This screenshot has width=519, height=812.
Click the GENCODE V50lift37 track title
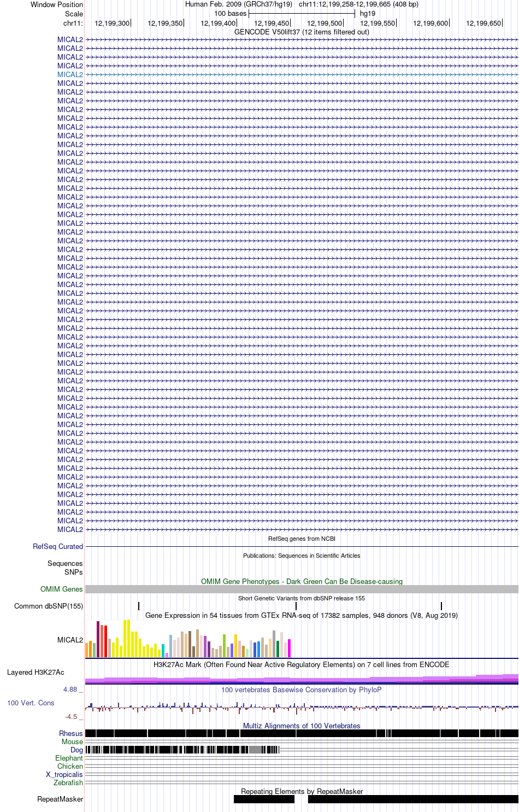click(x=302, y=32)
